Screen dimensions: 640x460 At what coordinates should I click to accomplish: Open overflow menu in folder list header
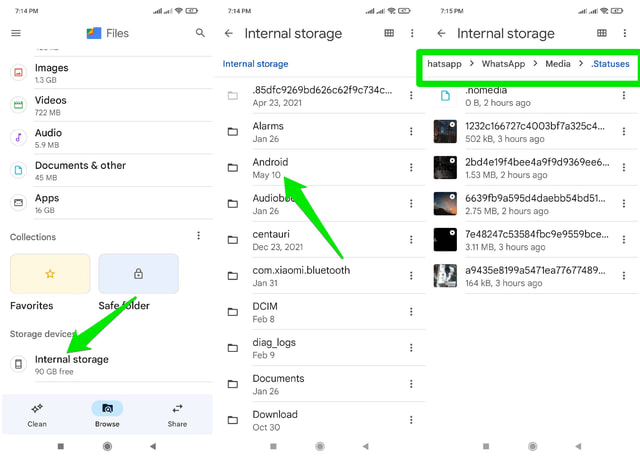412,33
